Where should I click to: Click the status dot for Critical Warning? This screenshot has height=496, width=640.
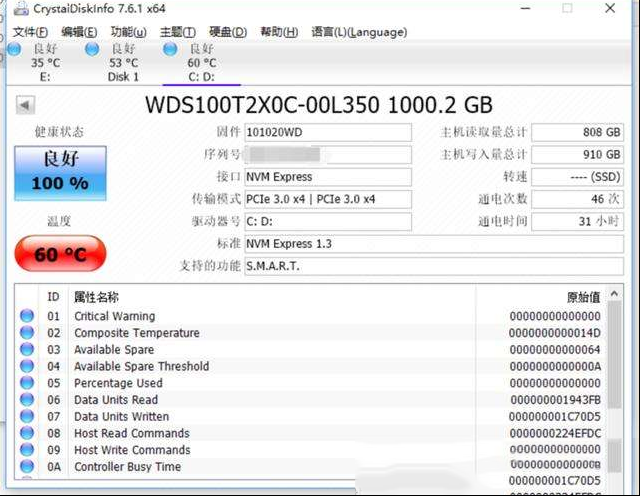pyautogui.click(x=27, y=316)
